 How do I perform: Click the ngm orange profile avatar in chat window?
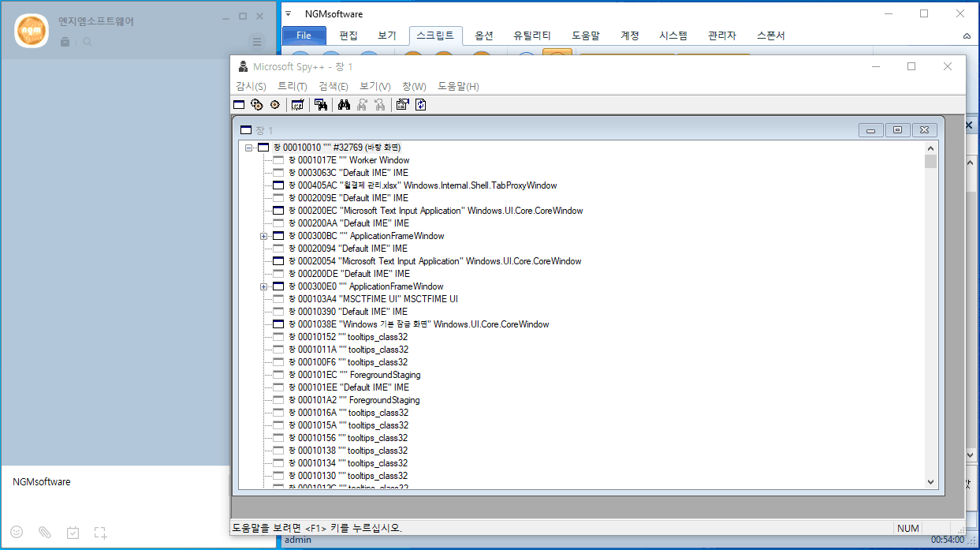pos(32,30)
